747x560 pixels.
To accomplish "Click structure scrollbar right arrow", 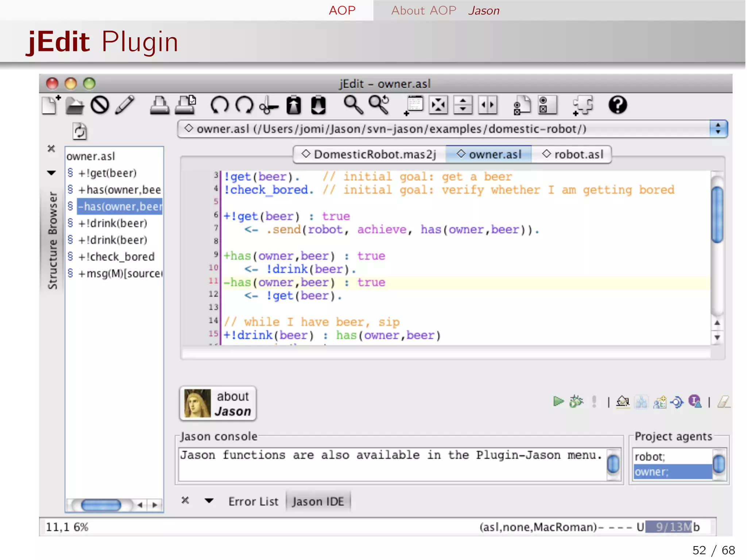I will [x=155, y=505].
